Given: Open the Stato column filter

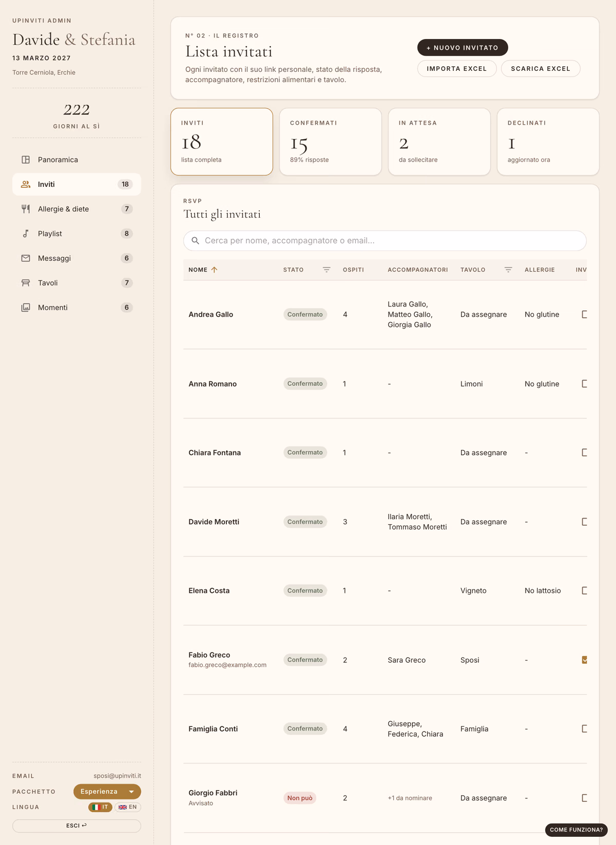Looking at the screenshot, I should (326, 270).
